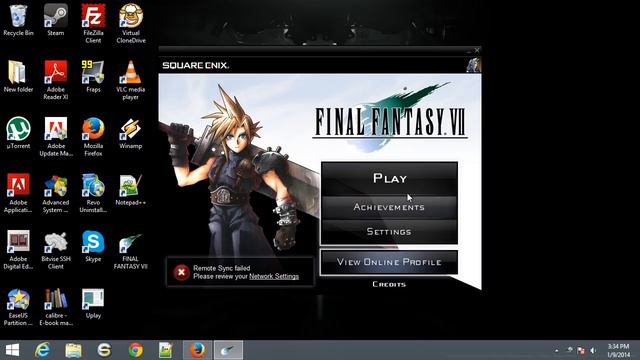This screenshot has width=640, height=360.
Task: Select the Advanced System desktop shortcut
Action: click(x=56, y=193)
